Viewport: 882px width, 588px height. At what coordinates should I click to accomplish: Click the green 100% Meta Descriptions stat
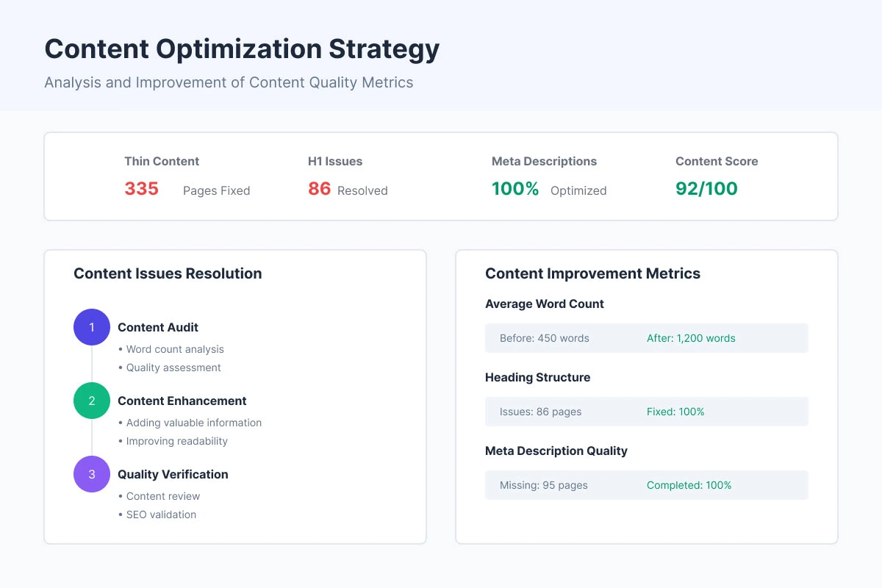[x=515, y=188]
